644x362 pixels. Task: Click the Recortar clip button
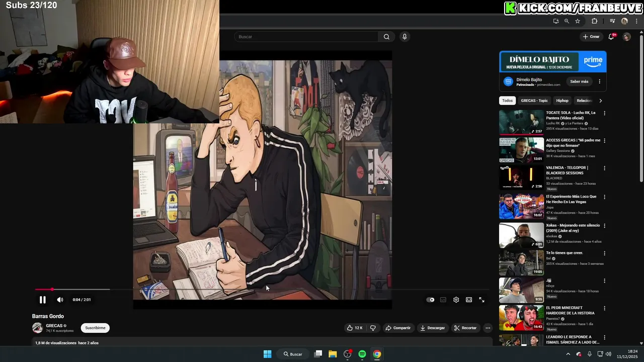[465, 328]
